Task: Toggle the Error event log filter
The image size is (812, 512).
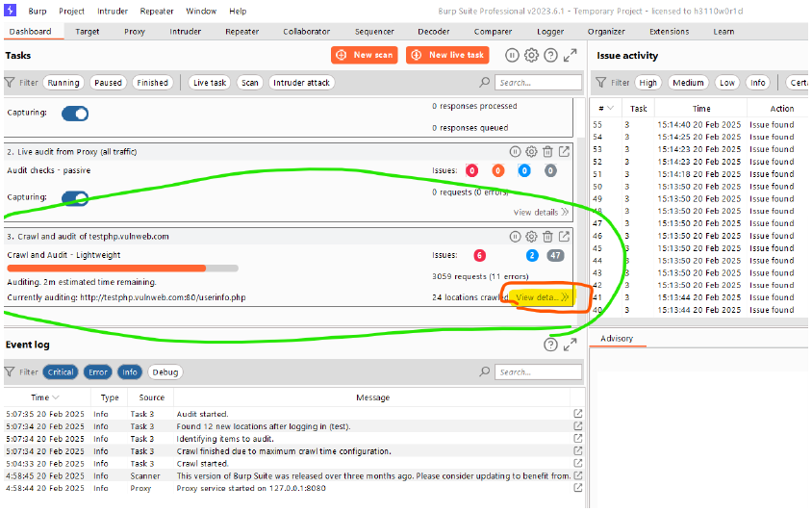Action: pyautogui.click(x=98, y=372)
